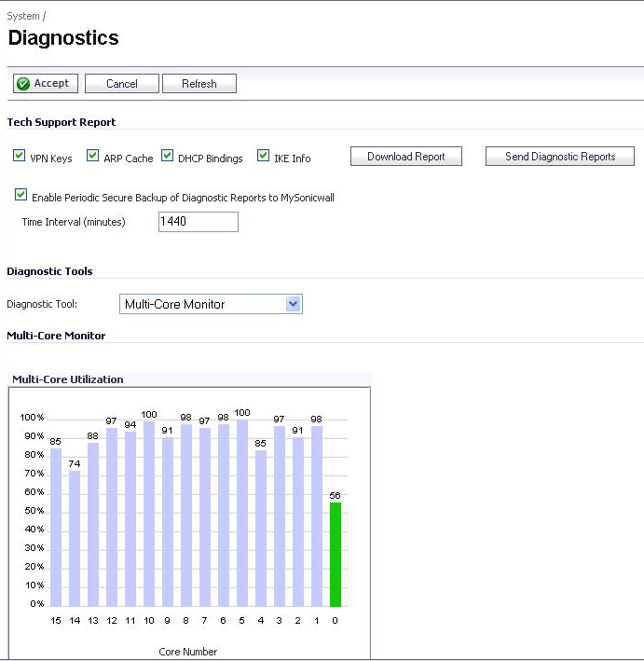The width and height of the screenshot is (644, 661).
Task: Uncheck the VPN Keys checkbox
Action: pos(19,155)
